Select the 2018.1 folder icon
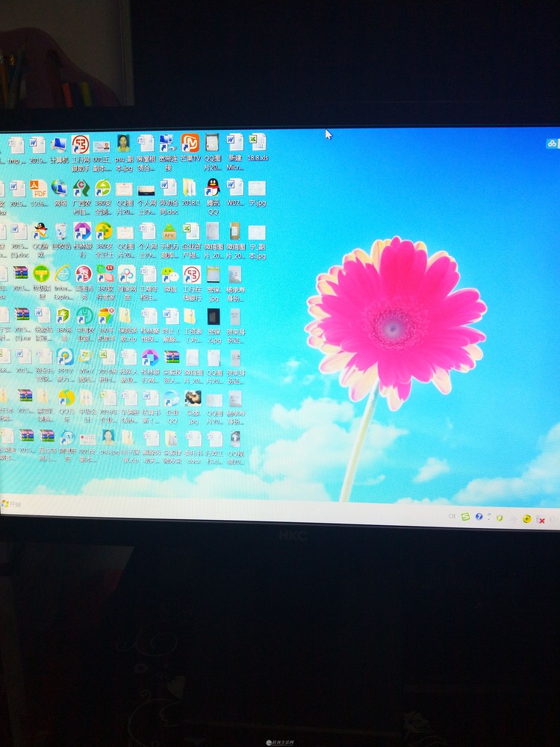 coord(190,193)
